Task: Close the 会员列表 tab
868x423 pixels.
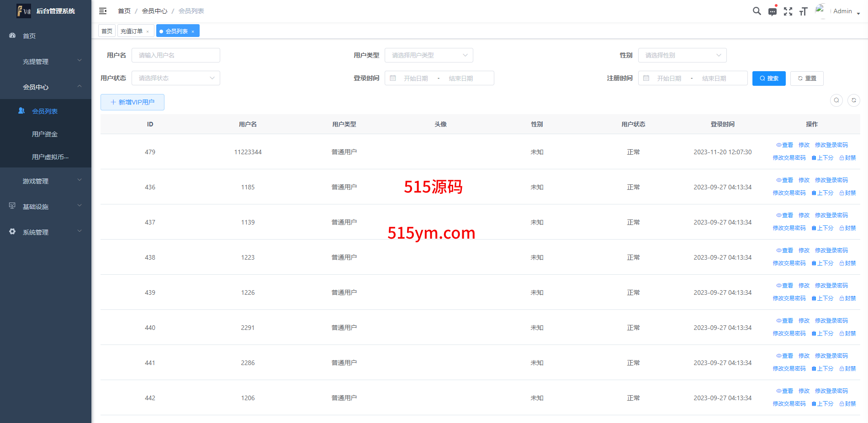Action: click(x=193, y=31)
